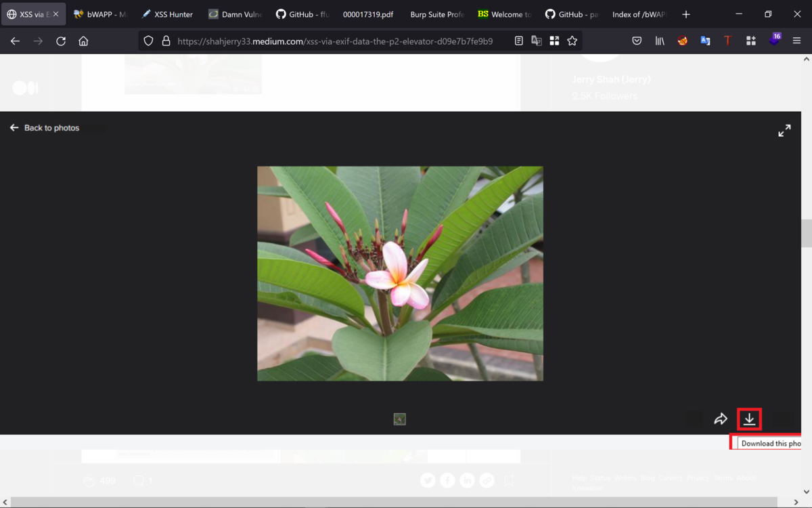
Task: Open the article responses comment icon
Action: point(139,481)
